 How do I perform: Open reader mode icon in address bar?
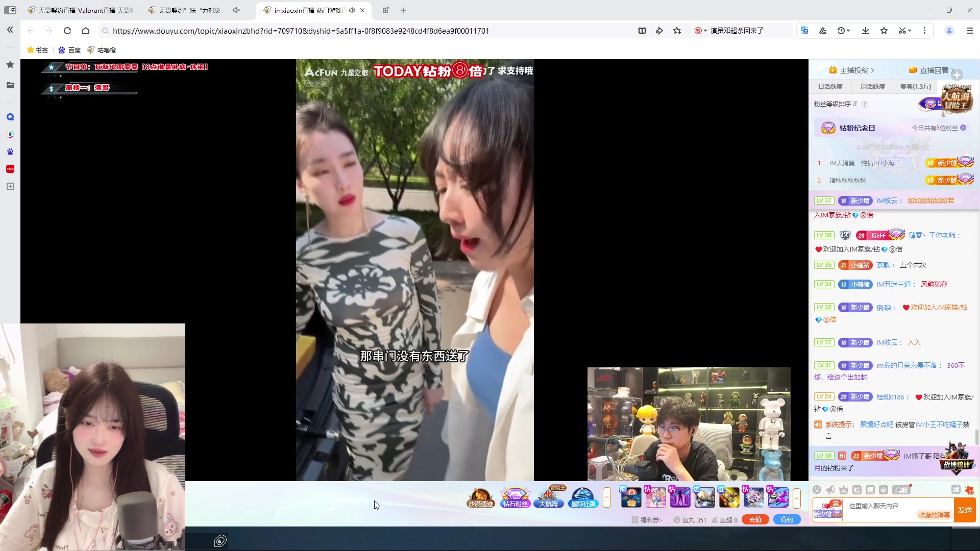coord(642,31)
